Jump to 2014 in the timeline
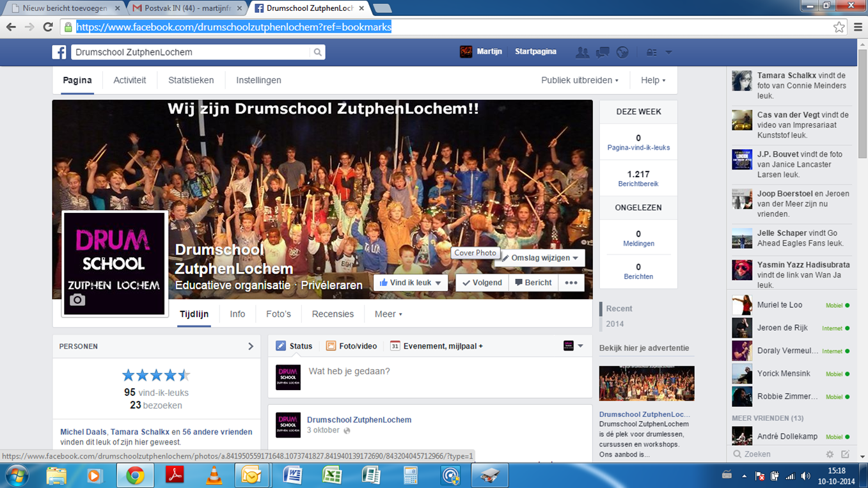This screenshot has width=868, height=488. pos(615,324)
